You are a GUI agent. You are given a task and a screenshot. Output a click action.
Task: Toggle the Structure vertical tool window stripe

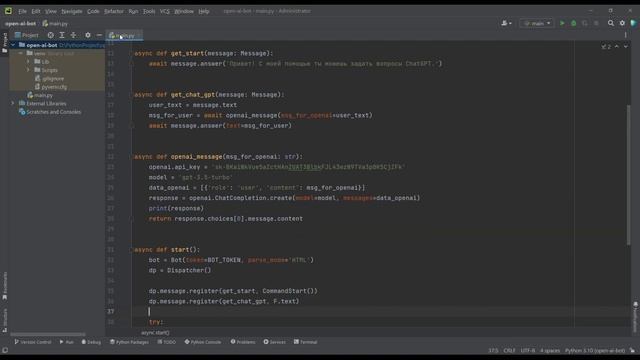pos(4,320)
